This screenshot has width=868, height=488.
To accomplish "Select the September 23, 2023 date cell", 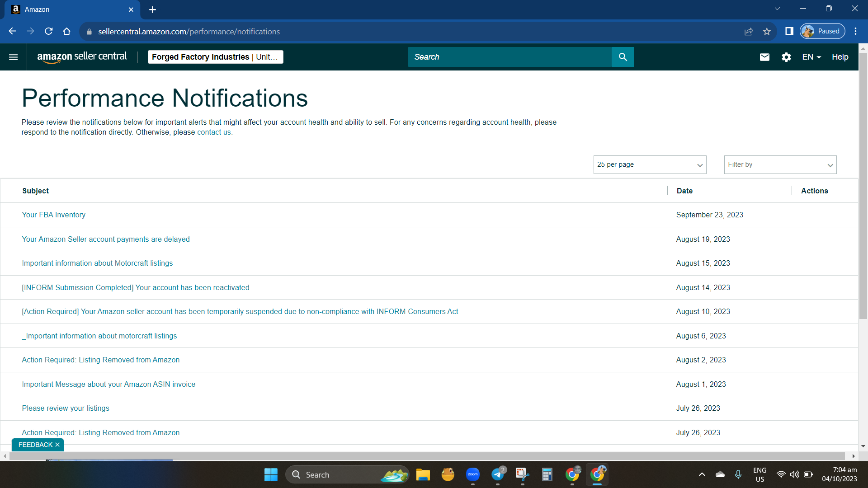I will (710, 215).
